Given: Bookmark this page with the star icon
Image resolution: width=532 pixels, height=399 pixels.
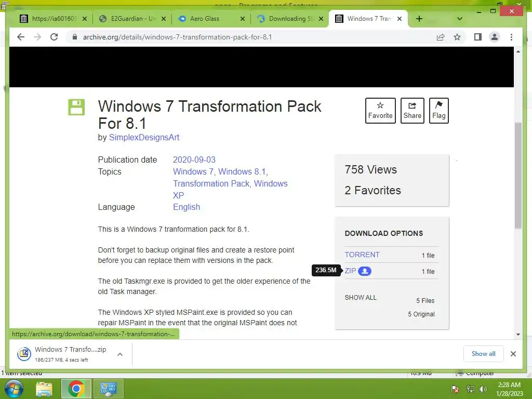Looking at the screenshot, I should (x=457, y=37).
